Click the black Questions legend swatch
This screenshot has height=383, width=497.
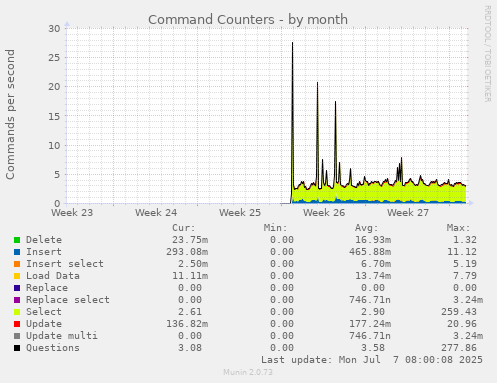click(x=17, y=348)
